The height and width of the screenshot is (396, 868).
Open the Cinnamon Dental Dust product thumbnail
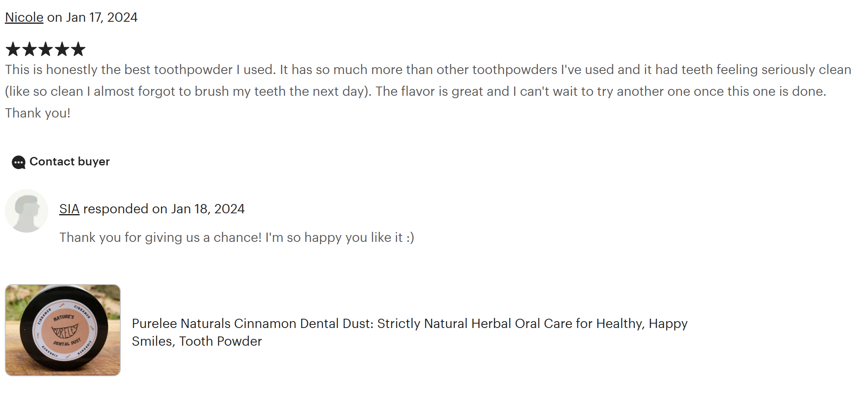coord(63,330)
